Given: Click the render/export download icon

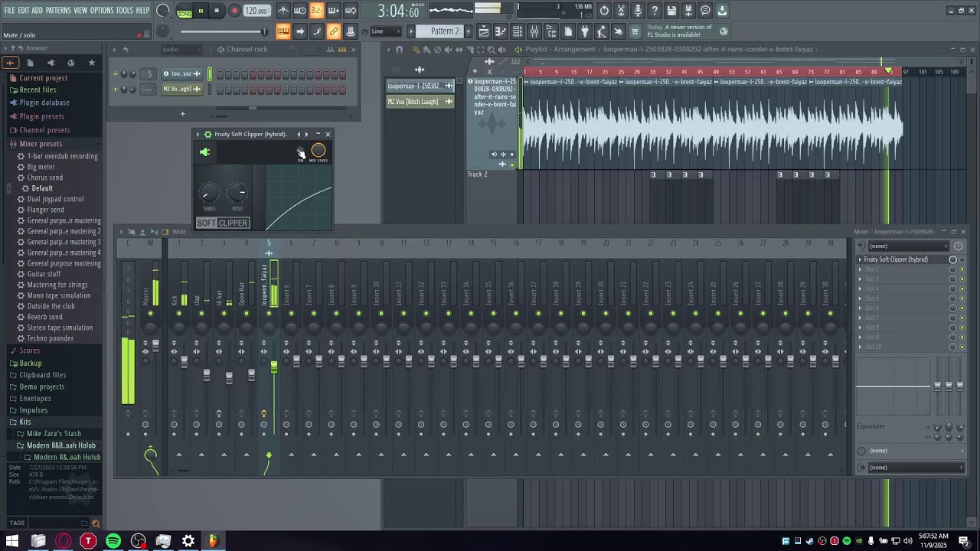Looking at the screenshot, I should [x=722, y=11].
